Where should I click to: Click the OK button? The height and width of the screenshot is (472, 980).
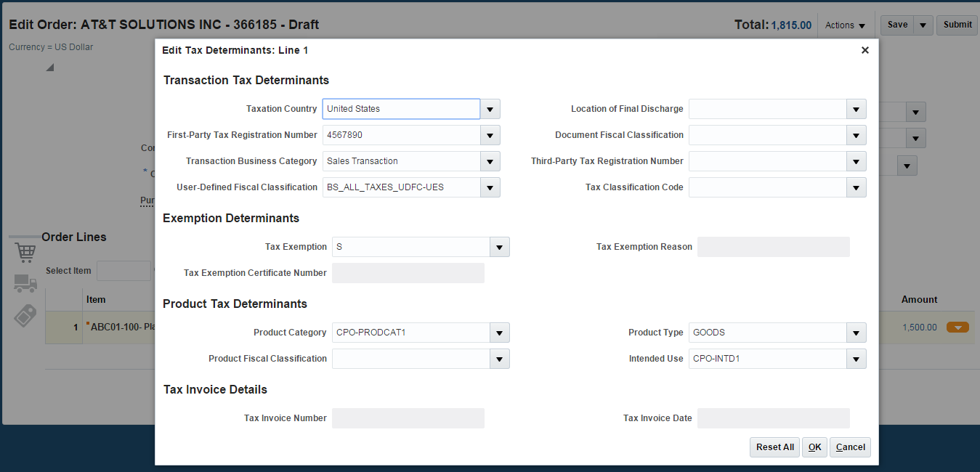click(x=814, y=447)
